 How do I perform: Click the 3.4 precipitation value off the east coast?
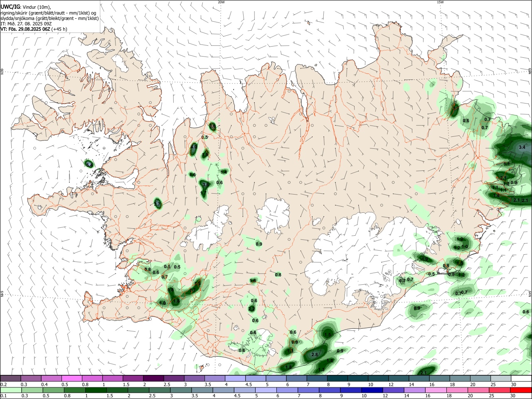[522, 147]
